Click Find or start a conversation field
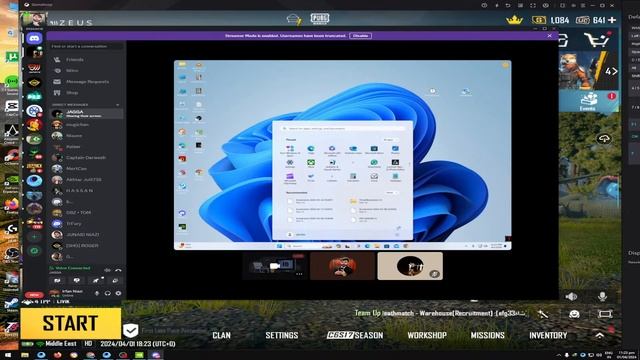Viewport: 640px width, 360px height. pyautogui.click(x=86, y=46)
